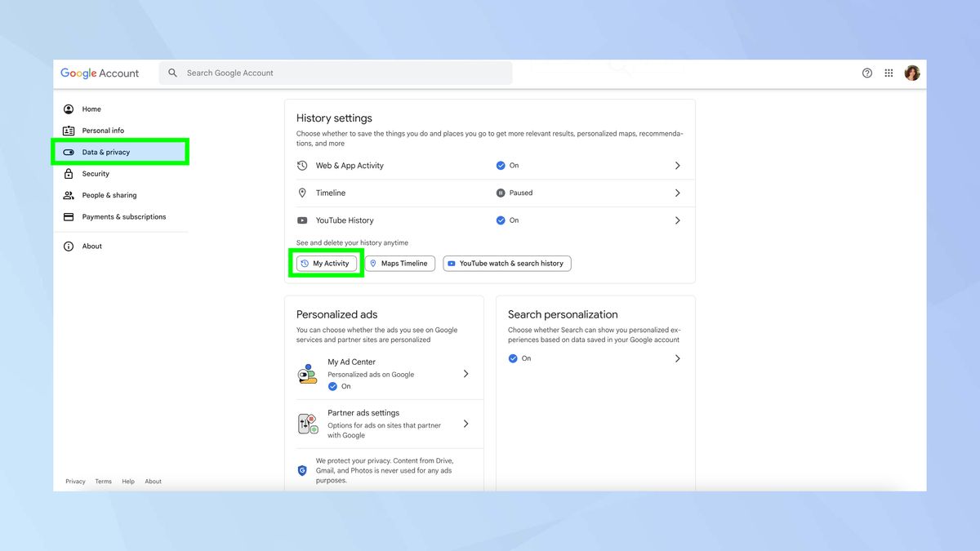Click the YouTube History play icon
The height and width of the screenshot is (551, 980).
[302, 220]
